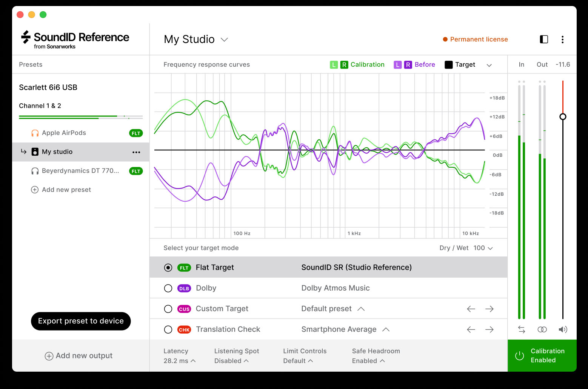Click previous arrow for Custom Target
This screenshot has height=389, width=588.
[x=471, y=309]
